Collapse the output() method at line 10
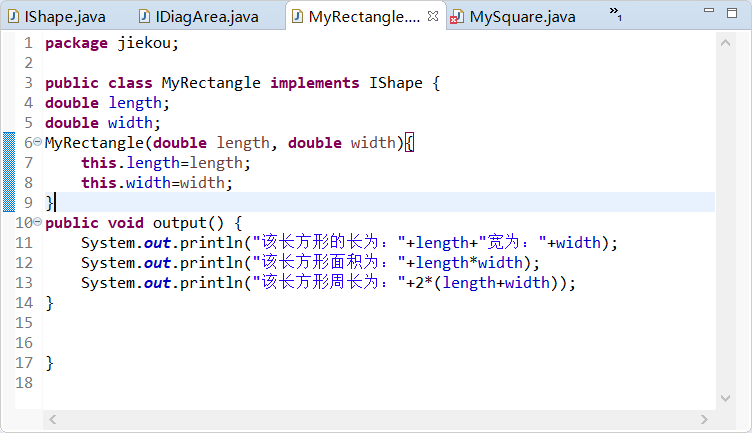The image size is (752, 433). pyautogui.click(x=37, y=222)
